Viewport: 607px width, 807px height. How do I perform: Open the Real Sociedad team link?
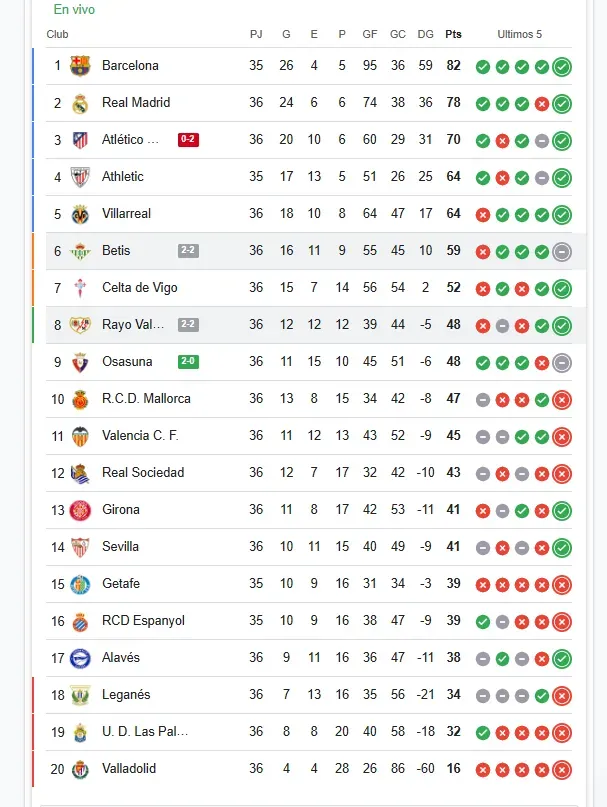pos(142,473)
